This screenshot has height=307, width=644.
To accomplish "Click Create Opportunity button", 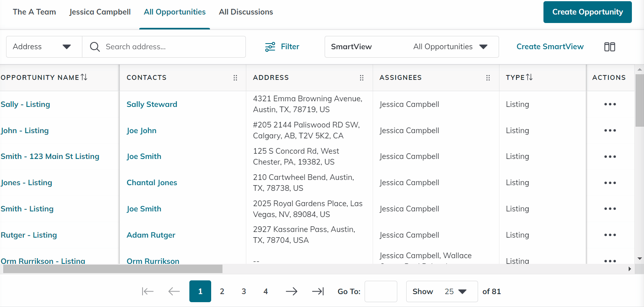I will coord(587,12).
